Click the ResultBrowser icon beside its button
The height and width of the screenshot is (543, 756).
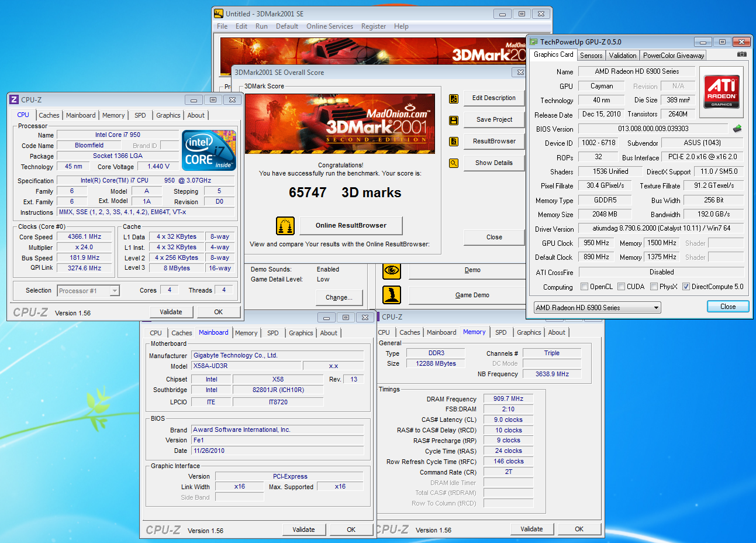[453, 142]
